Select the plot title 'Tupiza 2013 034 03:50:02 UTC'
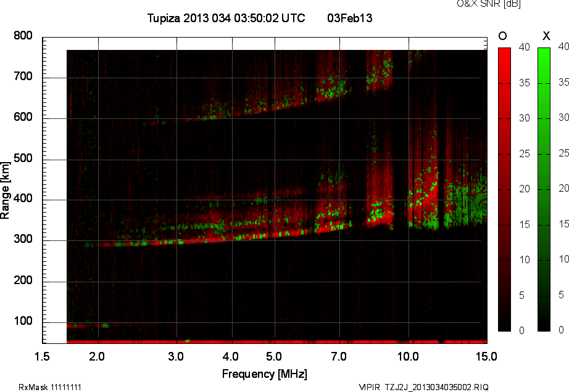Viewport: 569px width, 392px height. (226, 18)
